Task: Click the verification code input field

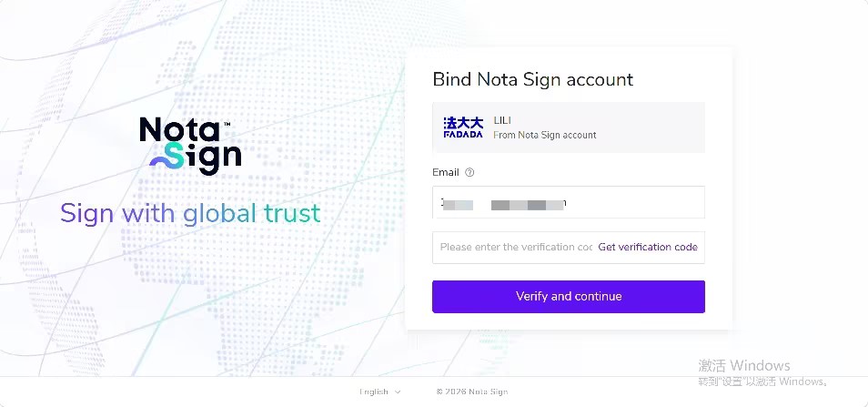Action: point(515,247)
